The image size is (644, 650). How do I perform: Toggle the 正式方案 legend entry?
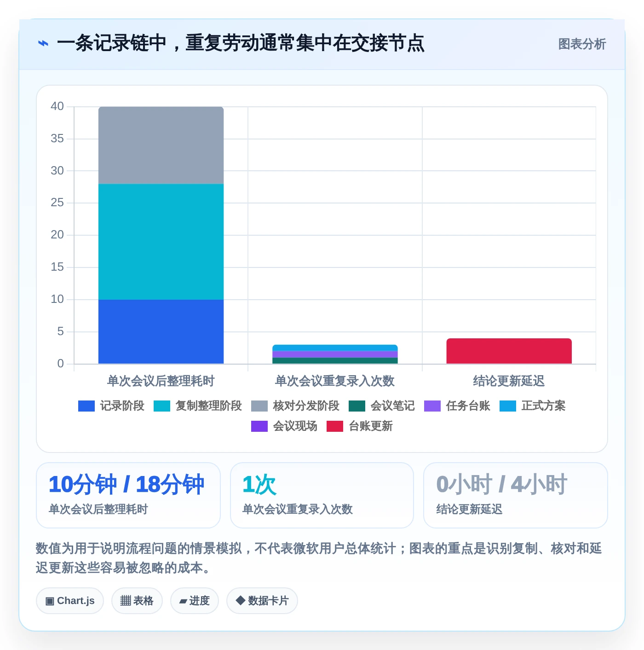(x=533, y=406)
